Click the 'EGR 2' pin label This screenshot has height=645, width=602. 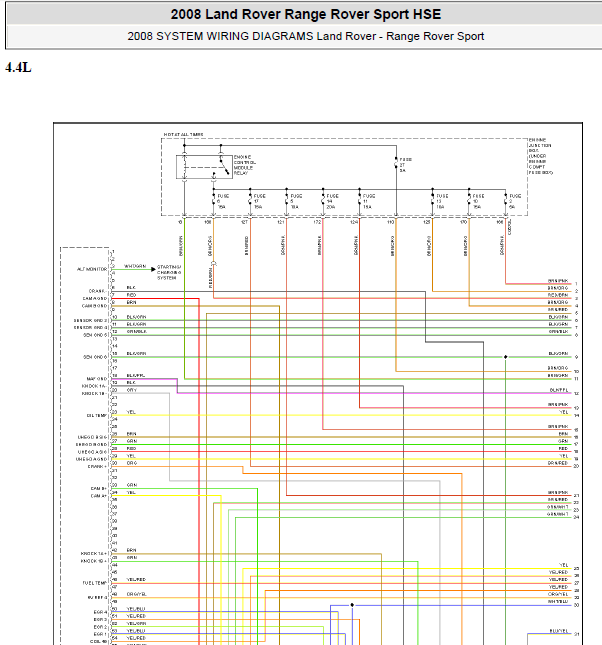pyautogui.click(x=100, y=627)
